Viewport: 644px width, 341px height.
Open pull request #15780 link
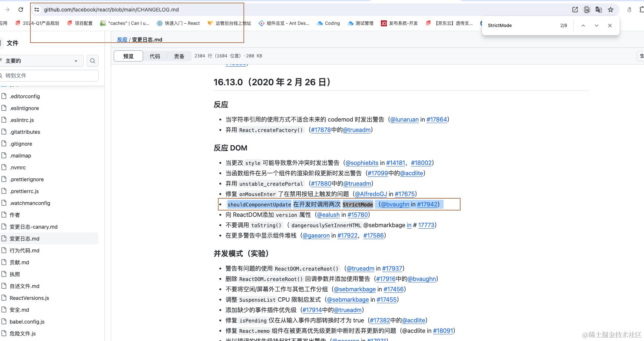pyautogui.click(x=358, y=215)
